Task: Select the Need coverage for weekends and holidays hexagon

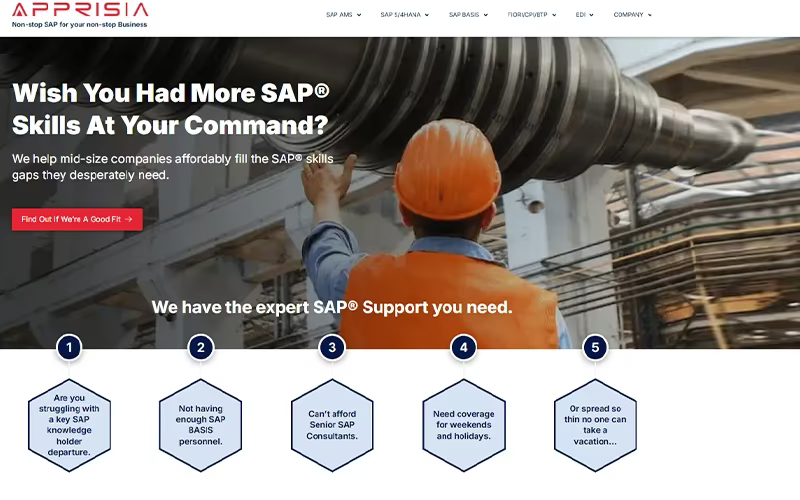Action: (x=464, y=425)
